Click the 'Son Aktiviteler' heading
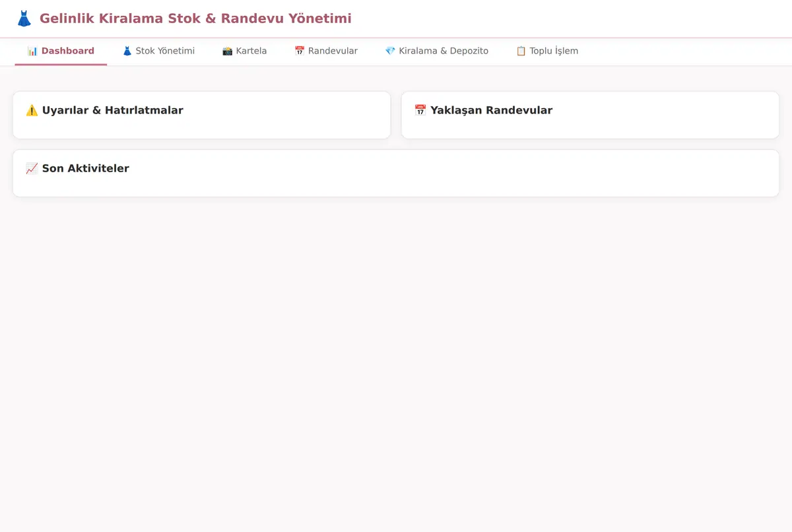This screenshot has width=792, height=532. [77, 168]
